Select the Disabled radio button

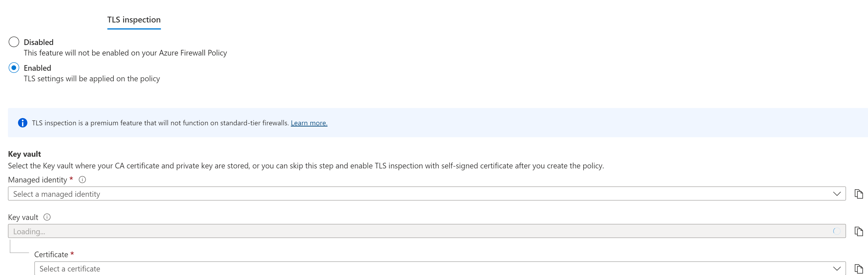pyautogui.click(x=14, y=42)
